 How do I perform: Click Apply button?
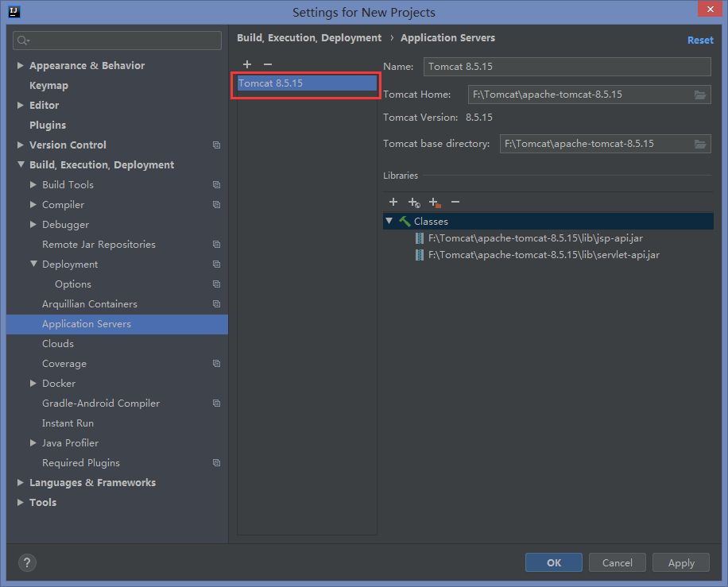click(x=681, y=563)
